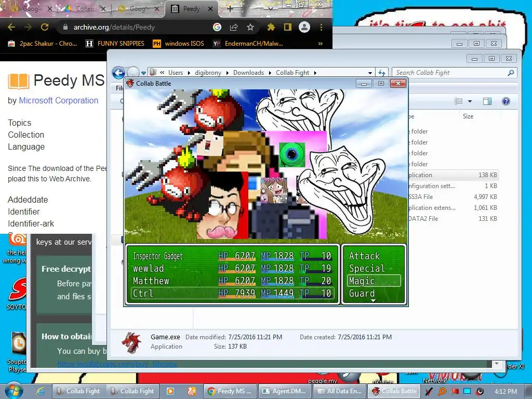The height and width of the screenshot is (399, 532).
Task: Go back in Chrome browser
Action: point(11,27)
